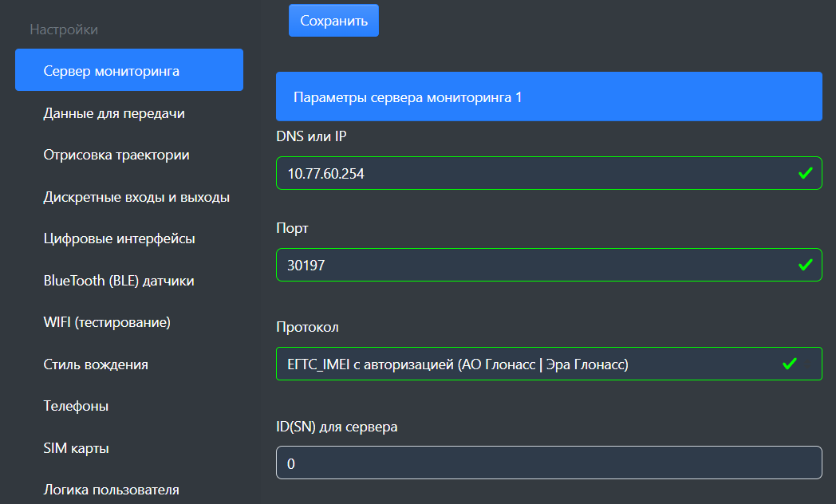This screenshot has height=504, width=836.
Task: Open BlueTooth (BLE) датчики section
Action: pos(119,281)
